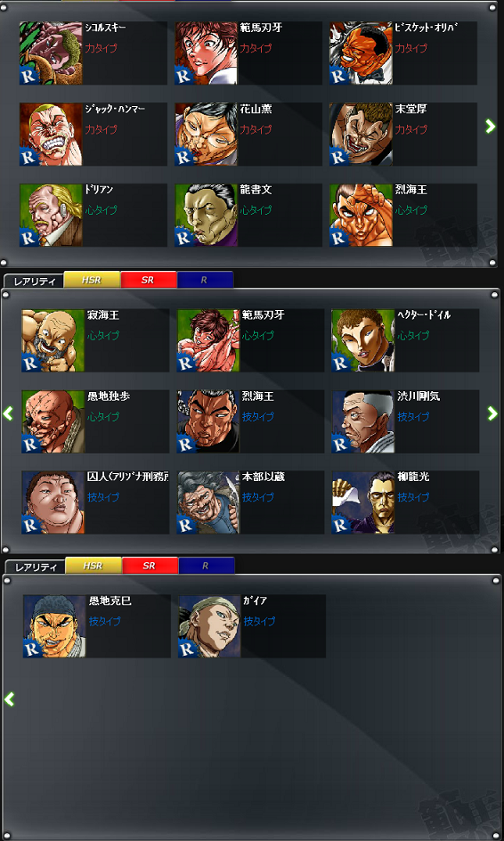Open the ビスケット・オリバ card portrait
Viewport: 504px width, 841px height.
(361, 53)
